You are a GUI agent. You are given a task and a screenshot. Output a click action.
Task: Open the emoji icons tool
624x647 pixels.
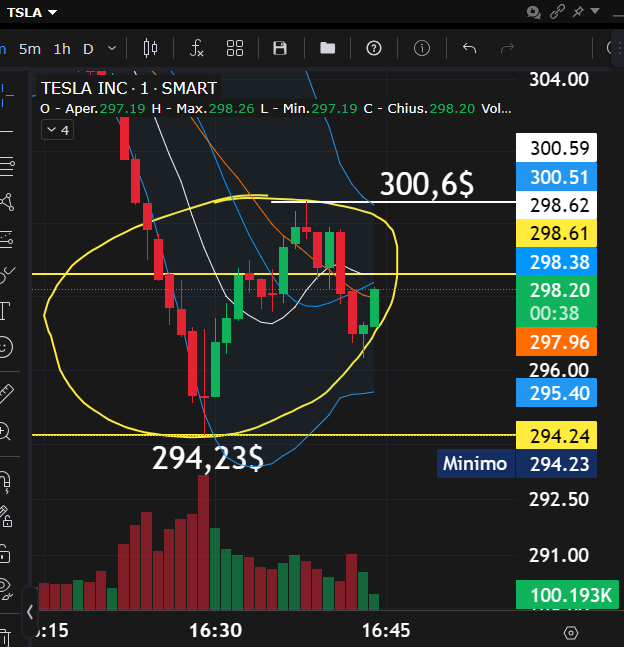[x=5, y=347]
